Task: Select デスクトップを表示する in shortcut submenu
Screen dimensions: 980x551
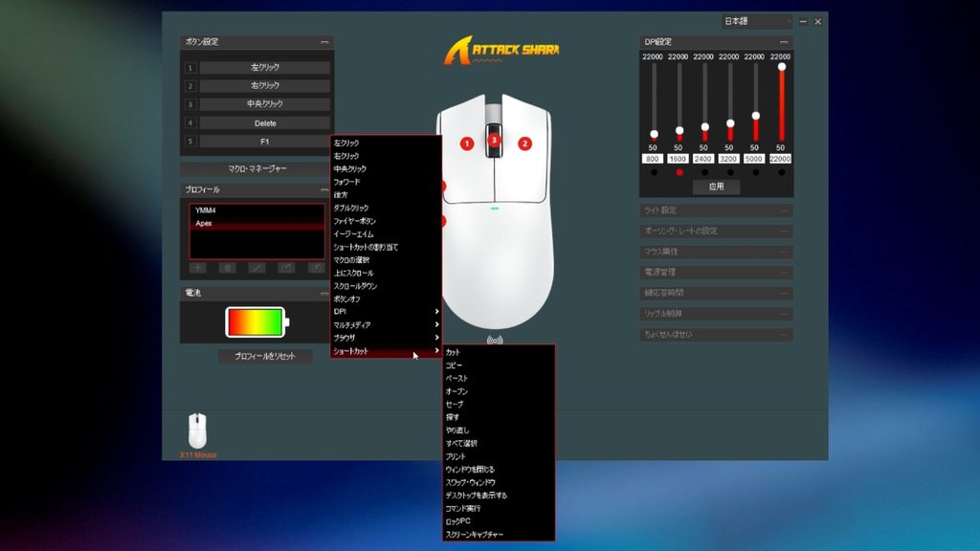Action: (x=499, y=496)
